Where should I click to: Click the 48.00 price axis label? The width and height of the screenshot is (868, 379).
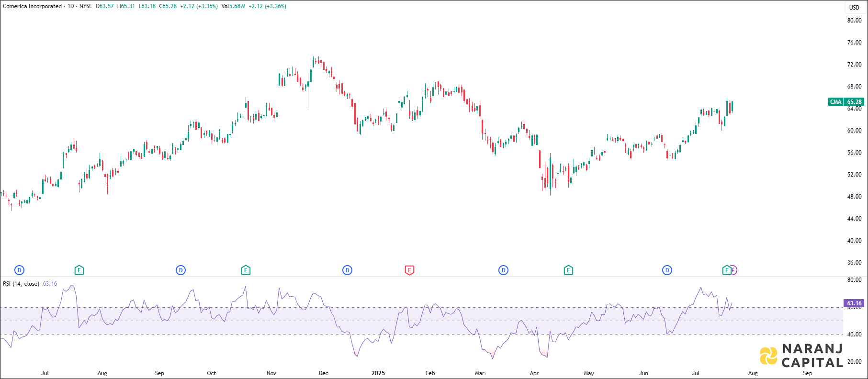click(854, 197)
